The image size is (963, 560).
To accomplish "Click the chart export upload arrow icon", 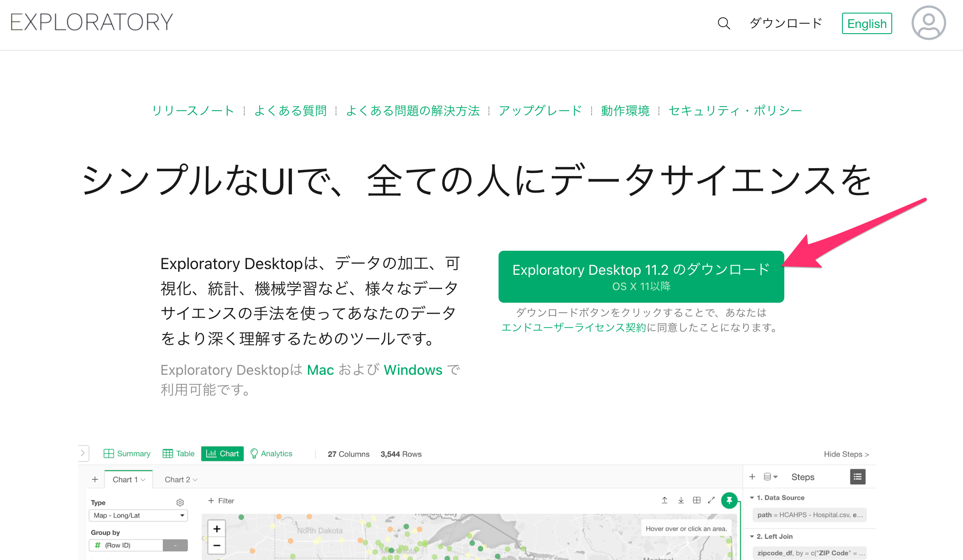I will coord(665,500).
